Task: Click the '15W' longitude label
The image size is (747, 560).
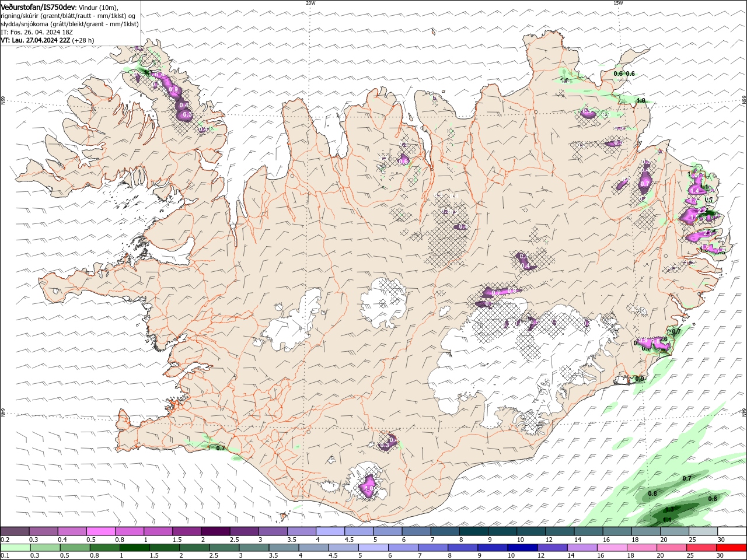Action: tap(618, 3)
